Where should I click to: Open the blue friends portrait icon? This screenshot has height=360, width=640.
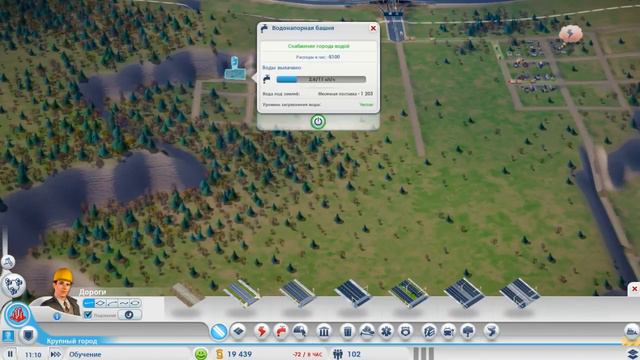[x=8, y=336]
